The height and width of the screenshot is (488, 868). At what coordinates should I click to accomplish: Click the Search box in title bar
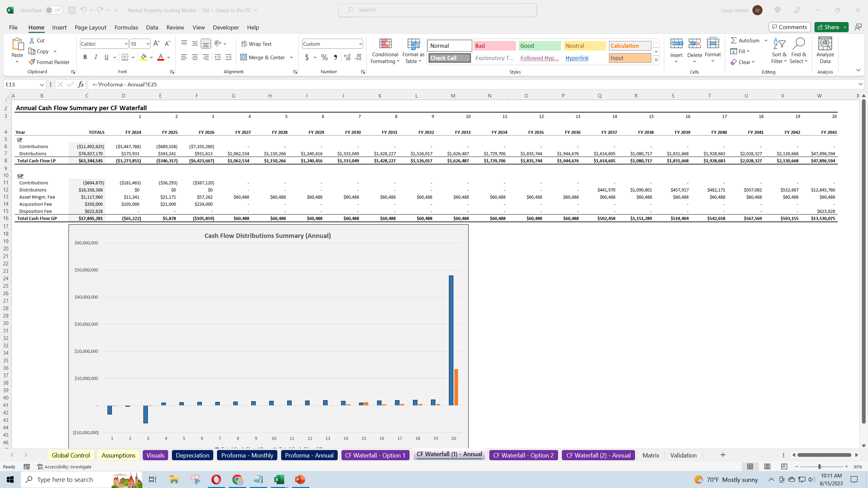click(x=437, y=10)
